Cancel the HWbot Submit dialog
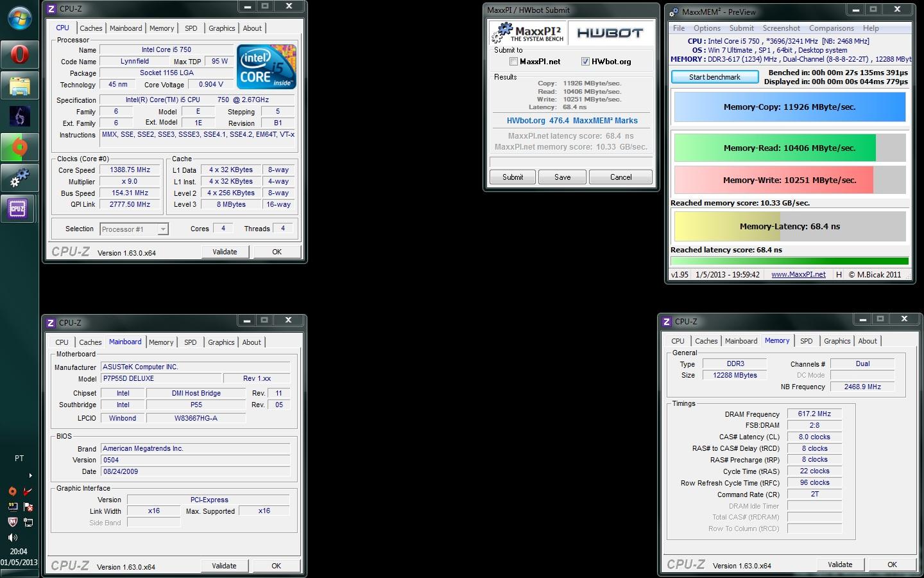Screen dimensions: 924x578 pyautogui.click(x=620, y=177)
